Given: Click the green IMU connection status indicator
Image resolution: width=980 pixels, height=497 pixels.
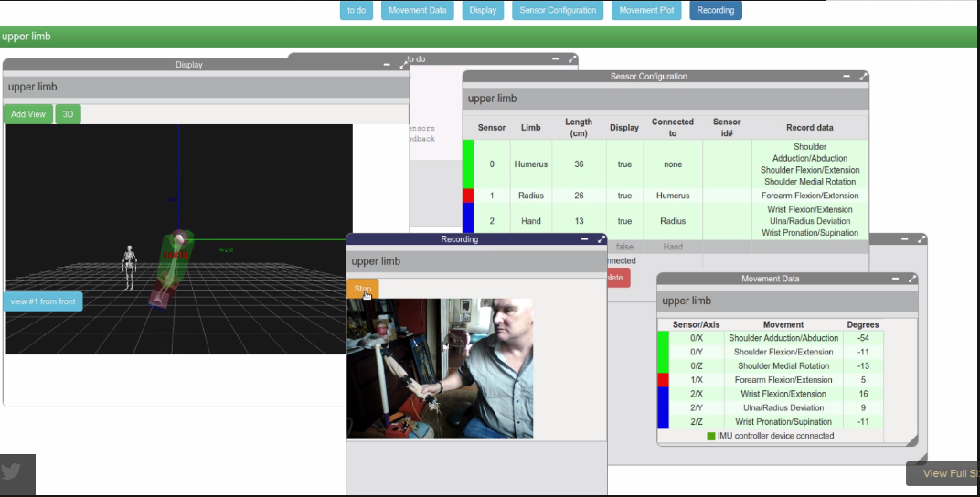Looking at the screenshot, I should point(710,436).
